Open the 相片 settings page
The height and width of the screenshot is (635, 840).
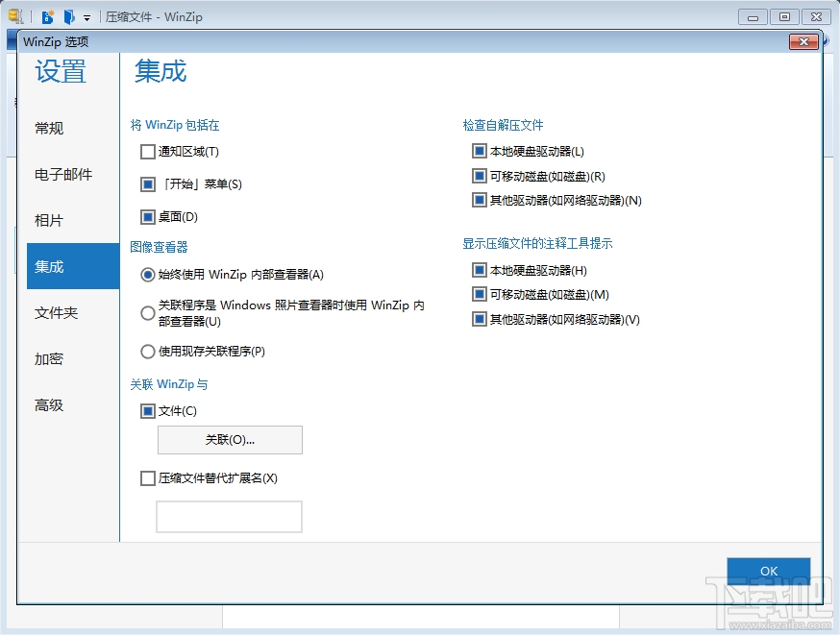tap(49, 220)
